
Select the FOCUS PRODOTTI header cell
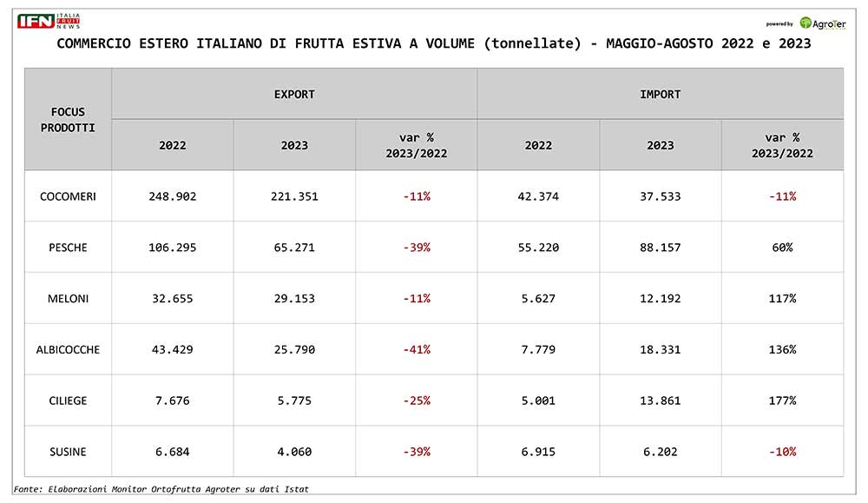point(68,119)
